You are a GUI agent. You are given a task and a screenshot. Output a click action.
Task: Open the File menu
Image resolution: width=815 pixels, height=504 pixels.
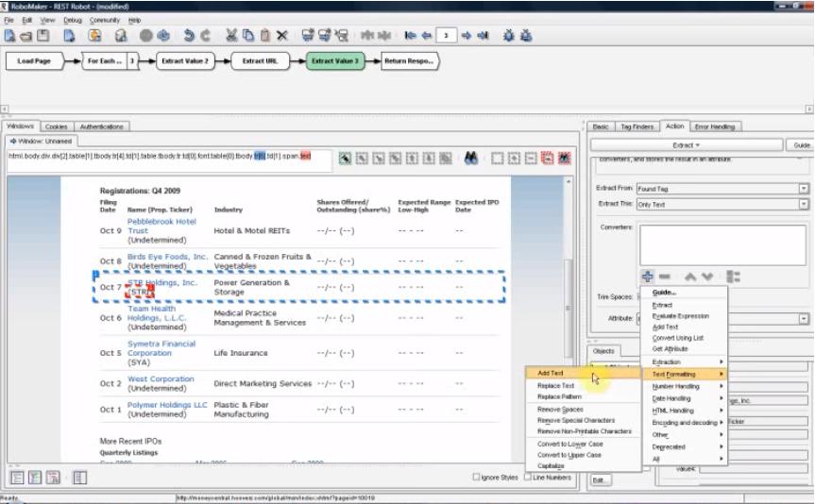click(8, 20)
